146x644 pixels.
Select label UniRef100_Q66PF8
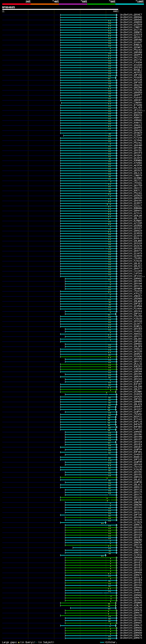click(131, 55)
